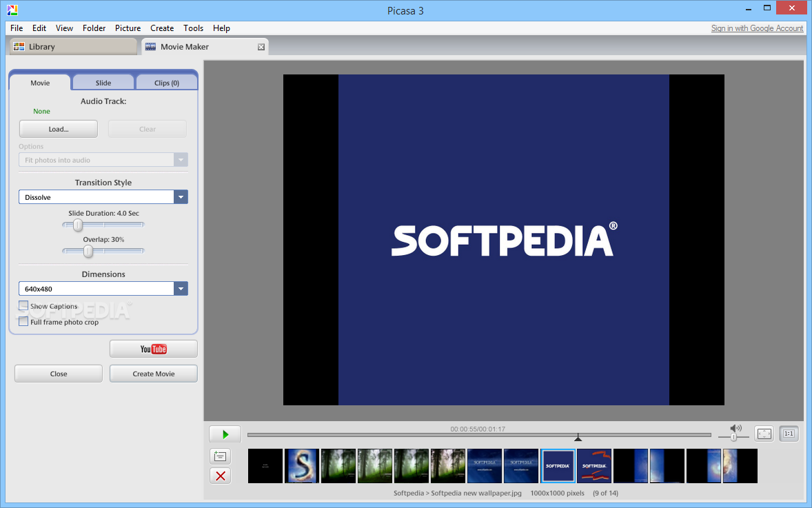Maximize the Picasa 3 window

tap(767, 8)
